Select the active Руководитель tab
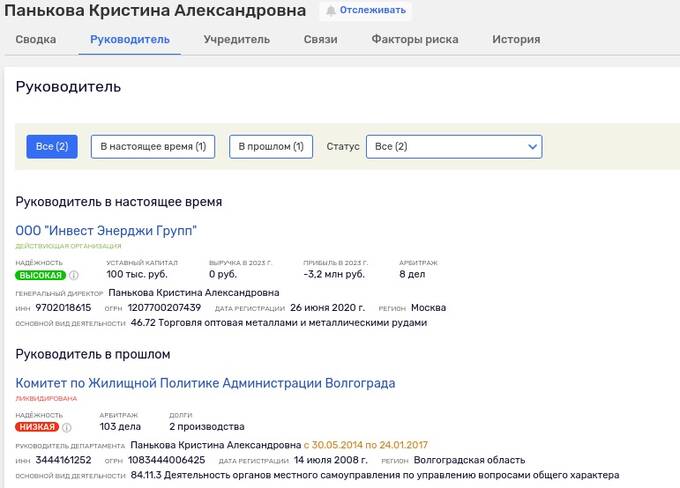680x488 pixels. (x=129, y=40)
